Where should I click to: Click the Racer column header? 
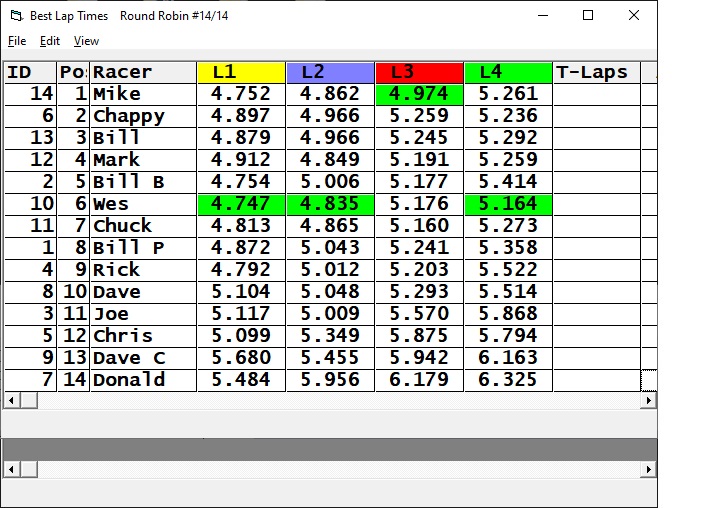coord(143,72)
